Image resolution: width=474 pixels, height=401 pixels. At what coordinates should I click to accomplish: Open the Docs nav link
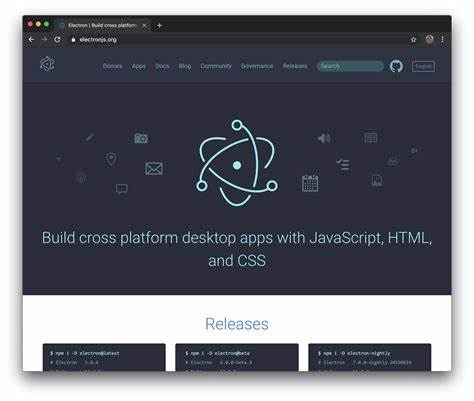[x=162, y=66]
